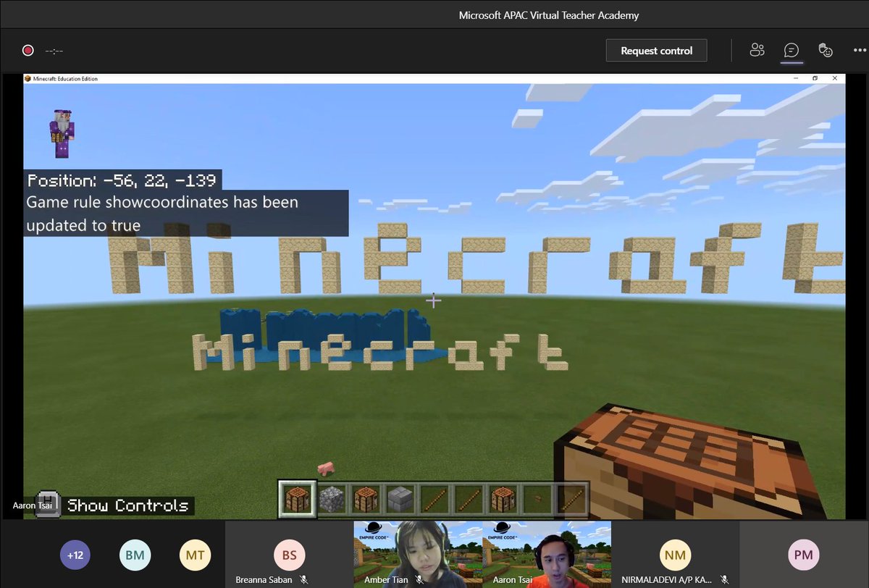This screenshot has height=588, width=869.
Task: Click the small sandstone Minecraft sign
Action: tap(380, 352)
